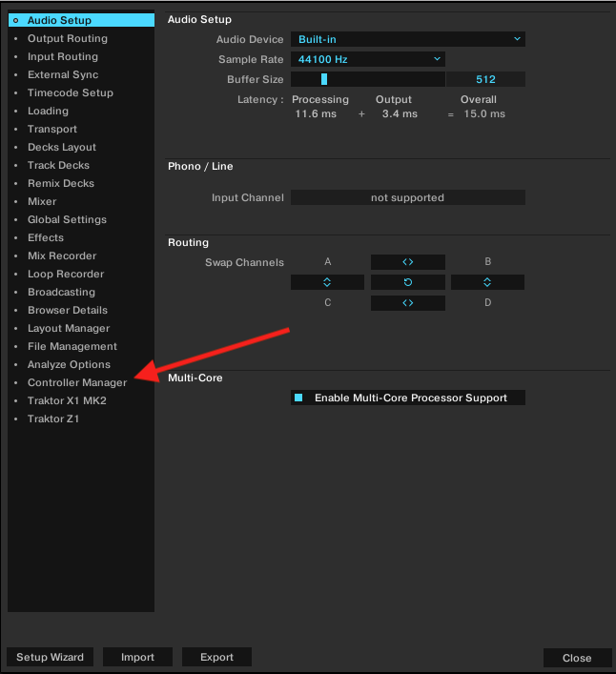Screen dimensions: 616x674
Task: Swap channels B and D
Action: 487,283
